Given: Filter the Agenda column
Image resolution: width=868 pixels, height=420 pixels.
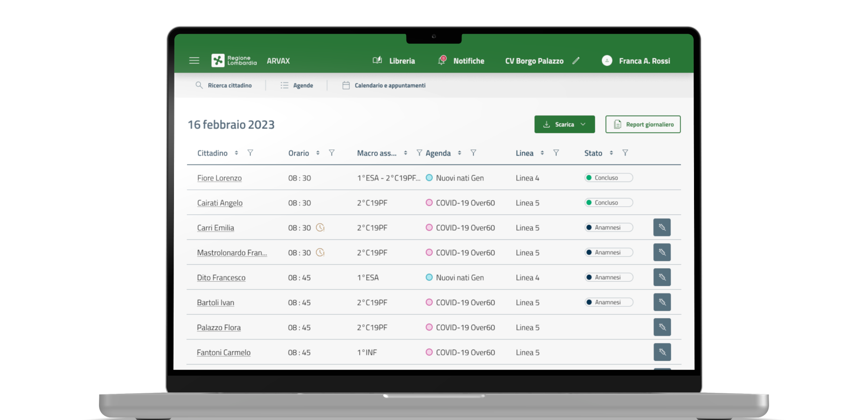Looking at the screenshot, I should [474, 153].
